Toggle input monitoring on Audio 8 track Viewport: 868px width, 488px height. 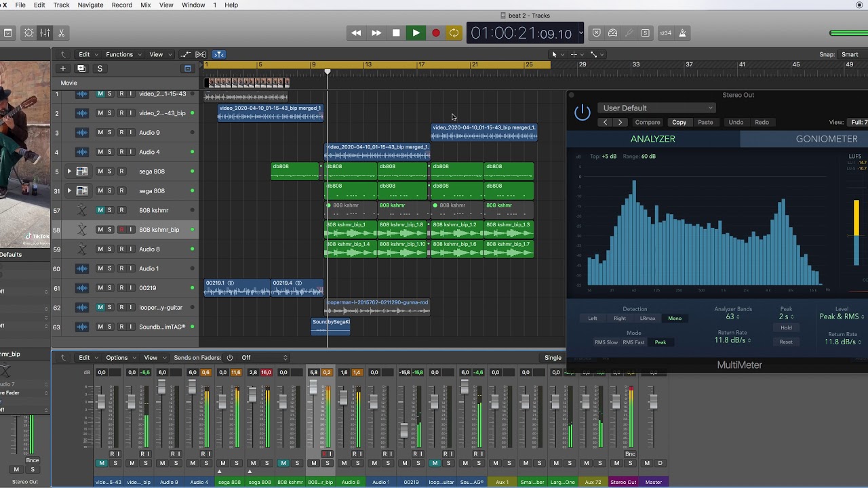click(x=131, y=249)
